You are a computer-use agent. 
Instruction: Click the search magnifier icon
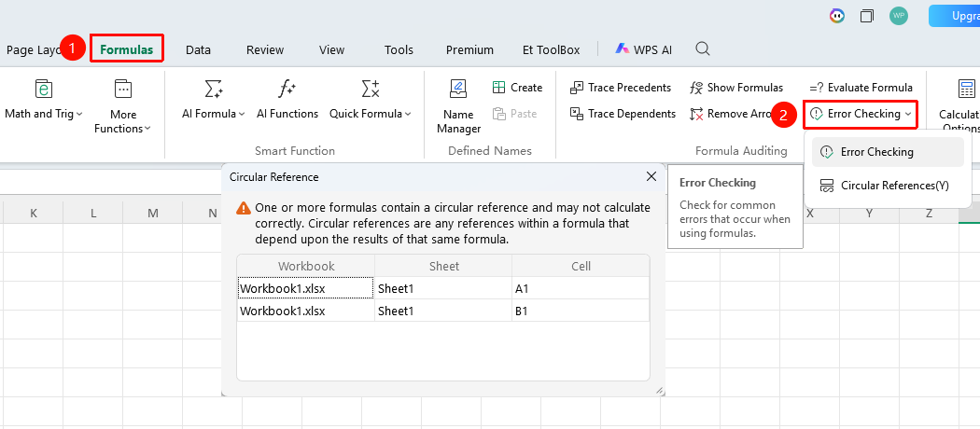coord(703,48)
